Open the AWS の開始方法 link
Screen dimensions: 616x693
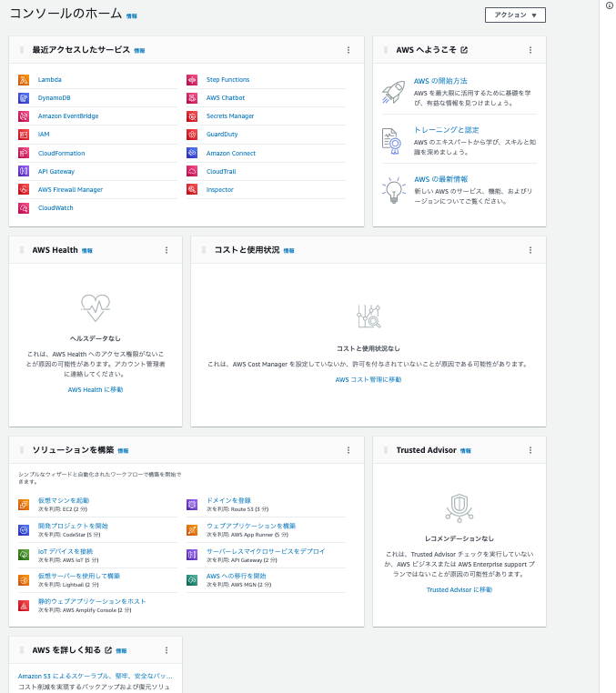point(440,81)
